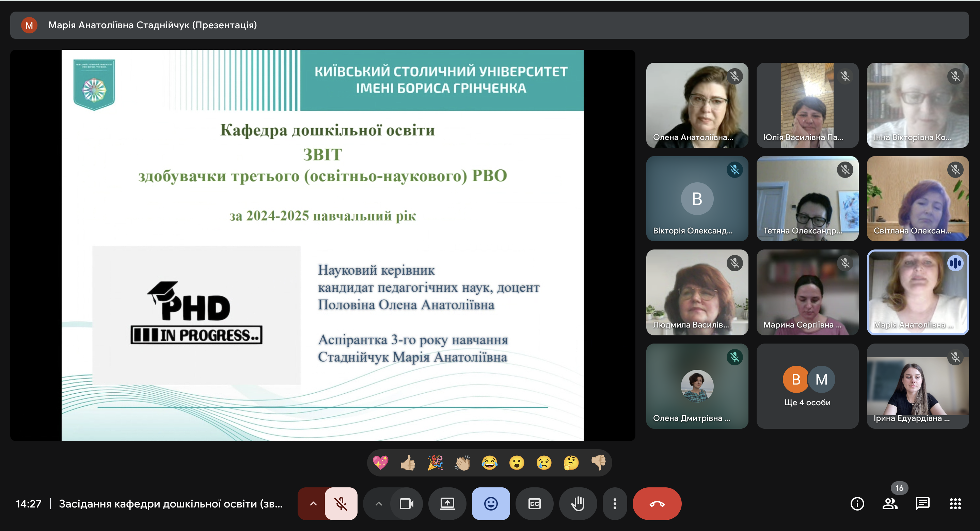Hide the emoji reactions bar
This screenshot has height=531, width=980.
click(491, 504)
